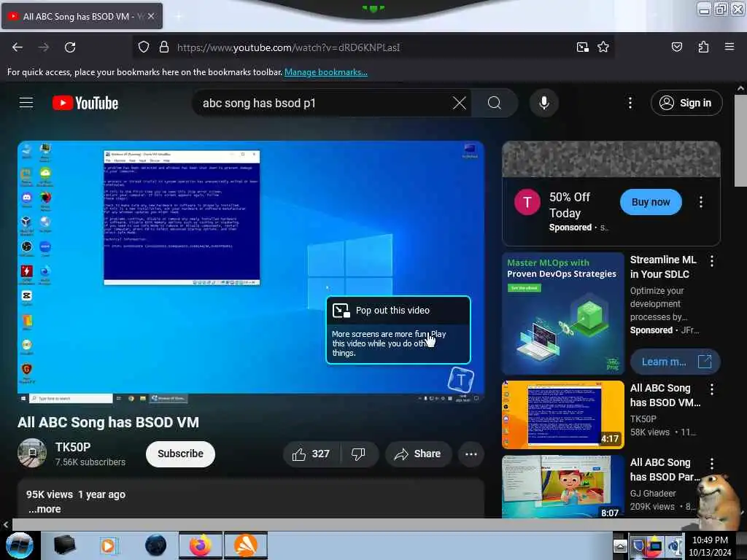Click All ABC Song has BSOD Par... title
The width and height of the screenshot is (747, 560).
click(665, 470)
